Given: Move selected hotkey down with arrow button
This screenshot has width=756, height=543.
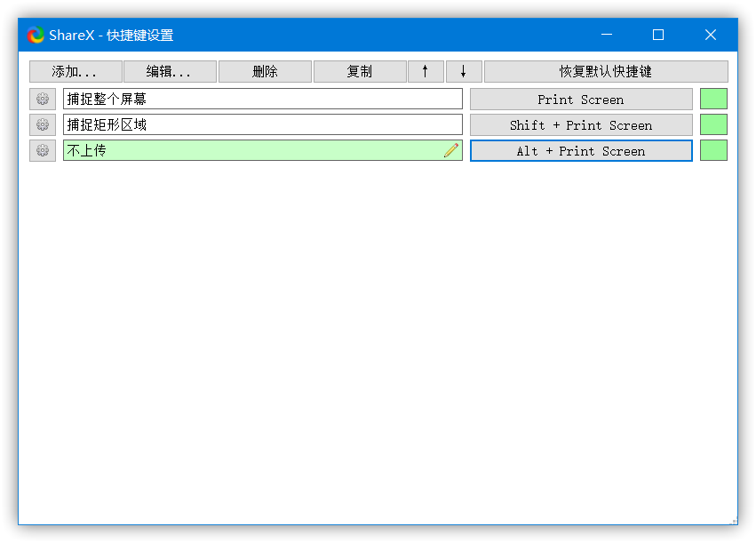Looking at the screenshot, I should (464, 71).
